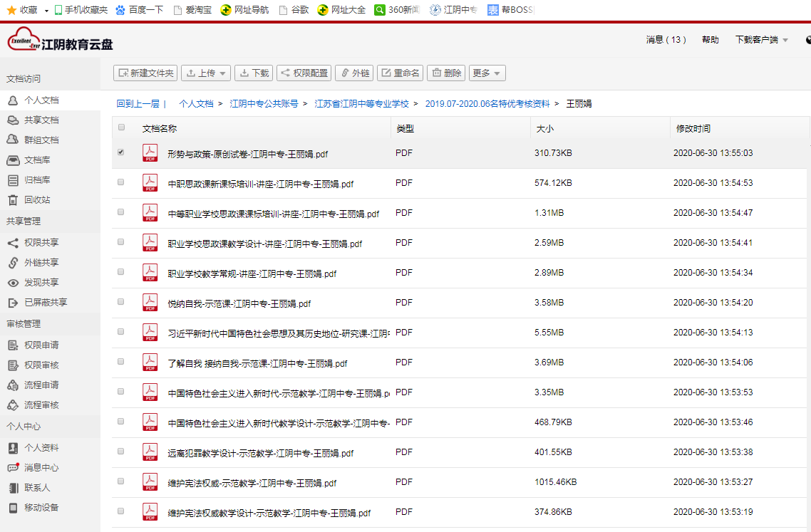This screenshot has width=811, height=532.
Task: Toggle the select-all checkbox in header
Action: [x=121, y=127]
